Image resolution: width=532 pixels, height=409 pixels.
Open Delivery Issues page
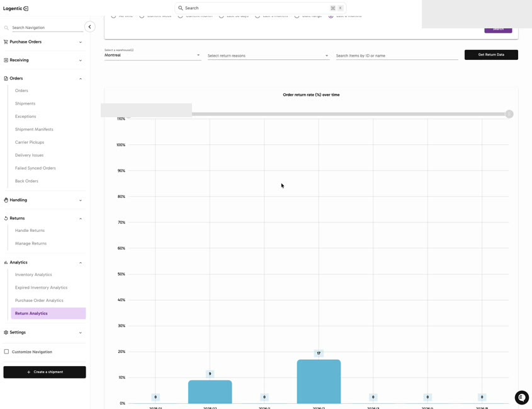(x=29, y=155)
